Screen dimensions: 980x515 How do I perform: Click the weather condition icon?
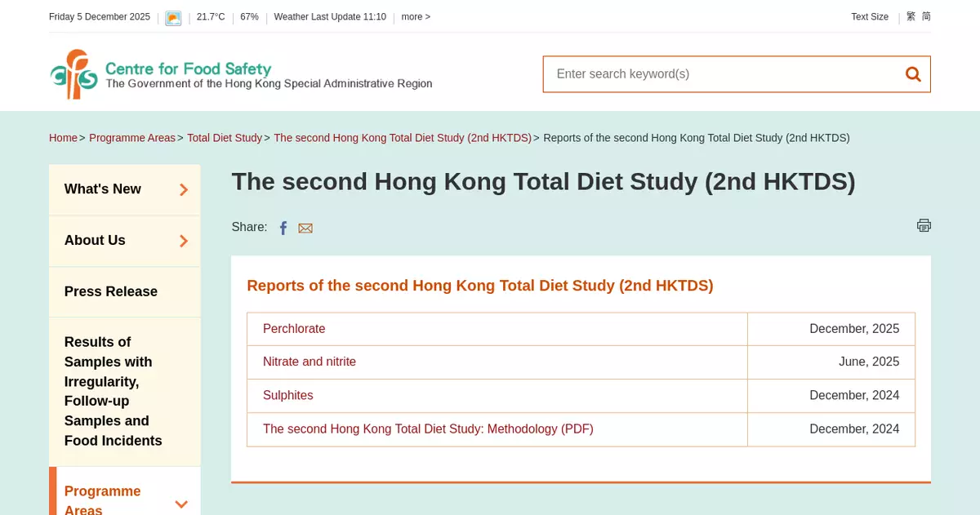coord(173,18)
